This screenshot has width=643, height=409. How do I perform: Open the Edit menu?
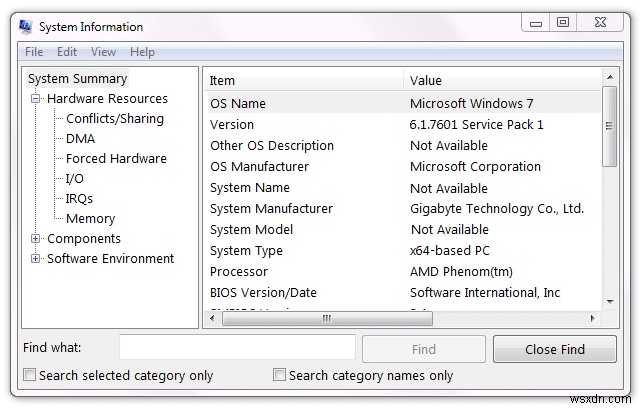pyautogui.click(x=67, y=52)
